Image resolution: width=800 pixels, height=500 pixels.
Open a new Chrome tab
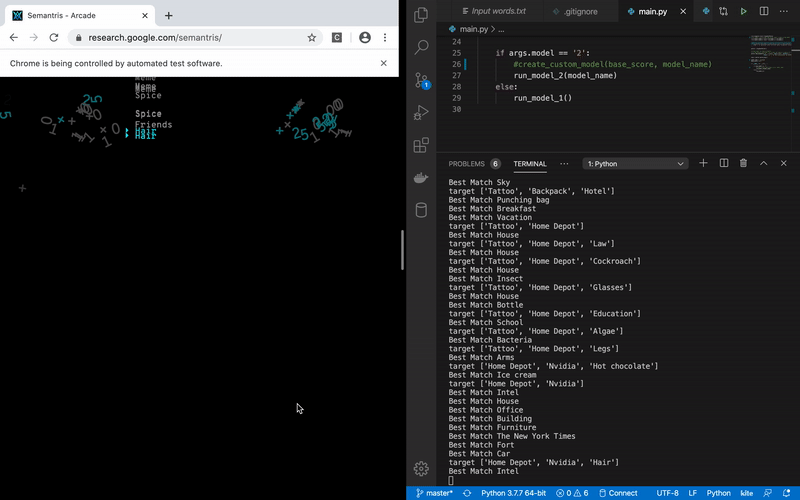[x=168, y=15]
